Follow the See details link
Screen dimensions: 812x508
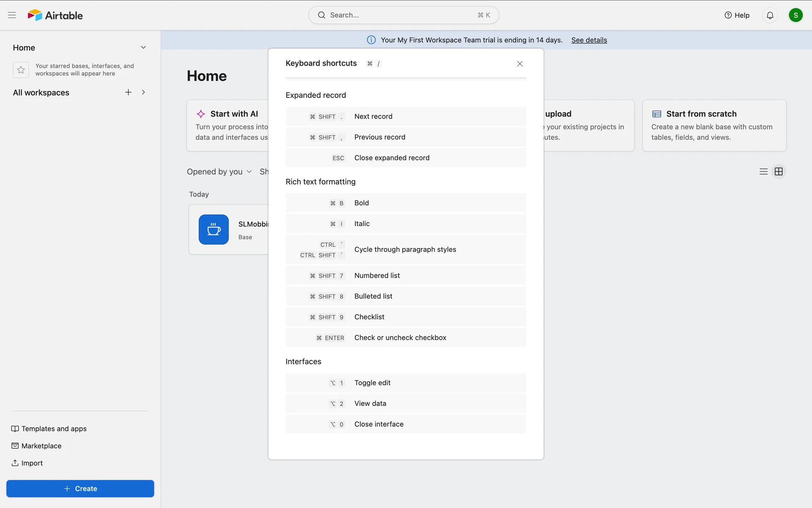point(589,40)
